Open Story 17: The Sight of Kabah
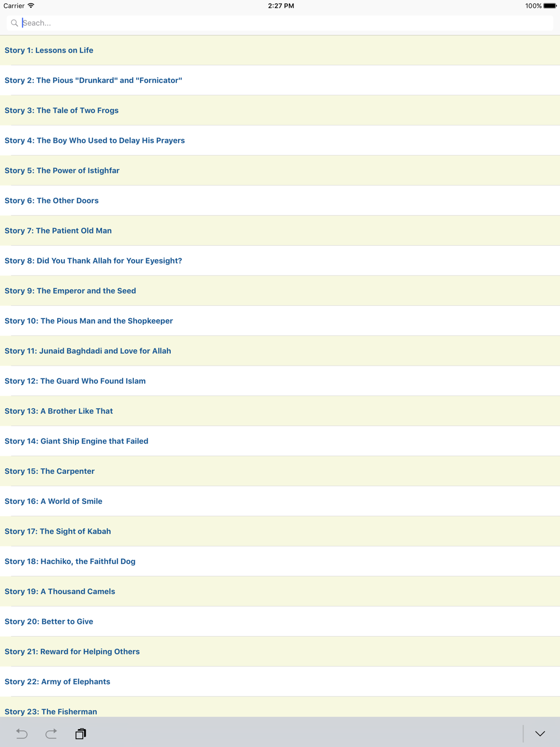Viewport: 560px width, 747px height. (x=280, y=531)
